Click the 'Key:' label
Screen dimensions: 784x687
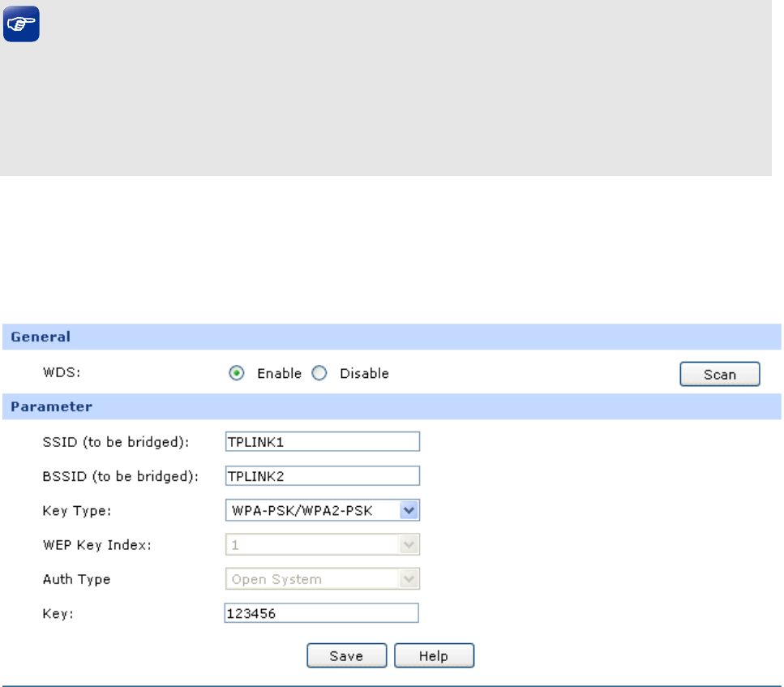point(58,614)
